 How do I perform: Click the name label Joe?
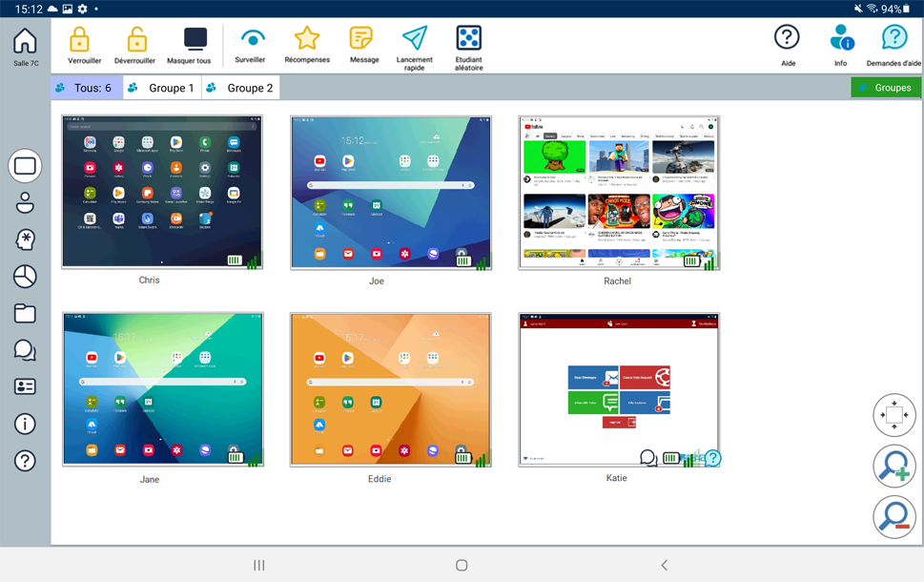coord(377,281)
